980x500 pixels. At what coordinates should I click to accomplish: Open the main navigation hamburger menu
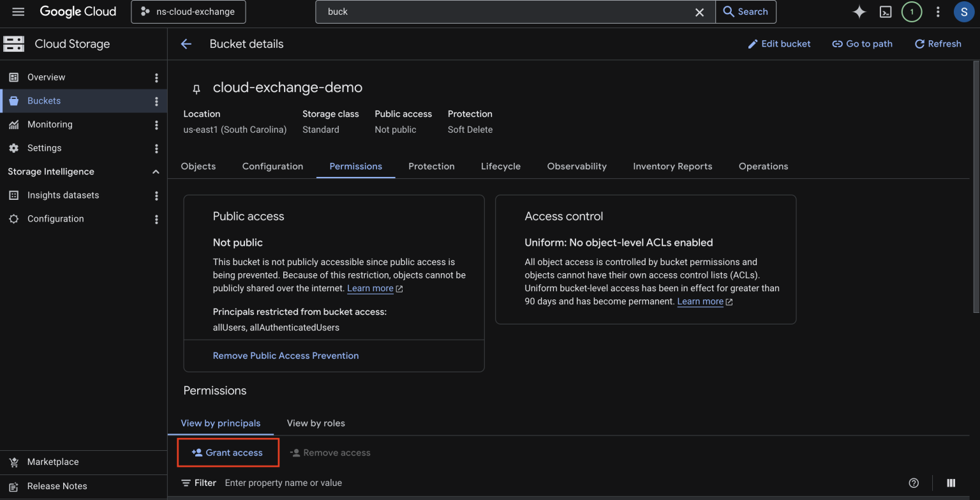[x=18, y=12]
